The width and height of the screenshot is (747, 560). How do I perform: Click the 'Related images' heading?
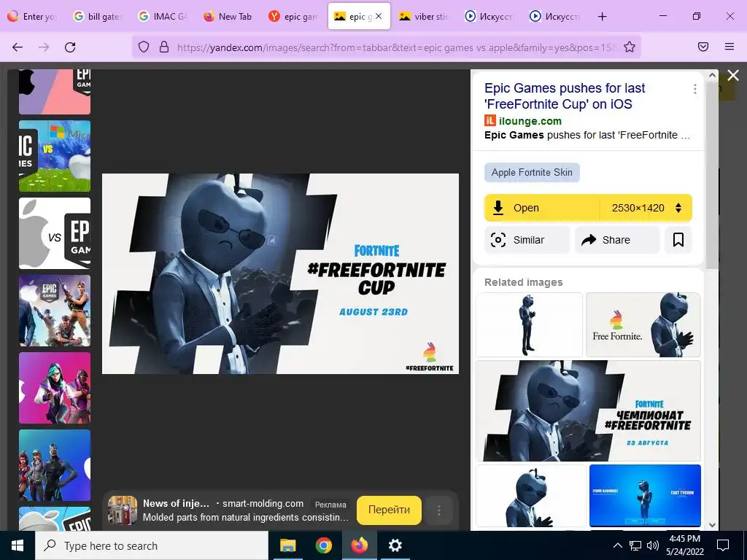coord(524,282)
